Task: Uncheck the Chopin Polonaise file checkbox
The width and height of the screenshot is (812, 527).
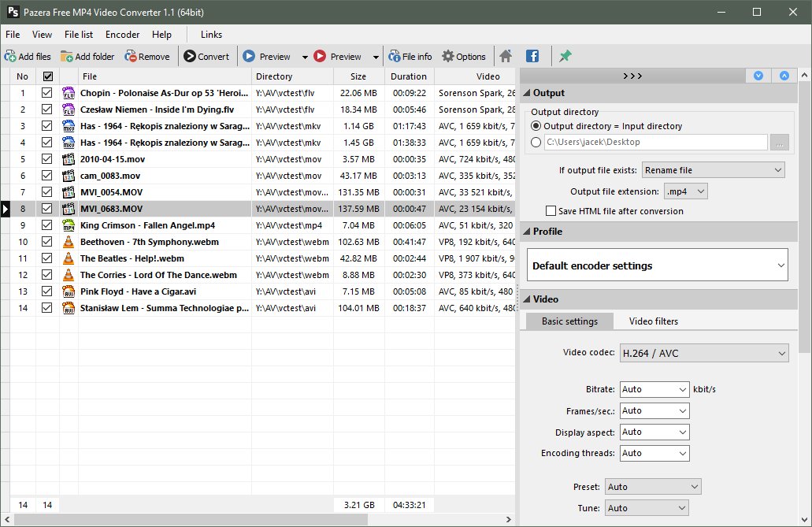Action: [47, 93]
